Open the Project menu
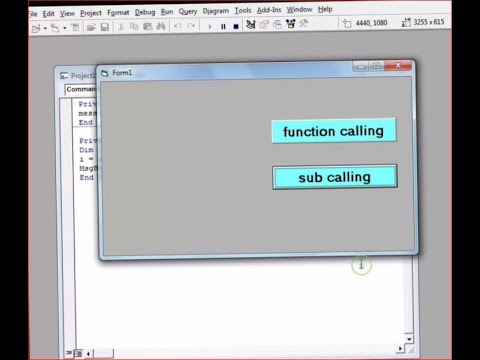Viewport: 480px width, 360px height. click(91, 13)
